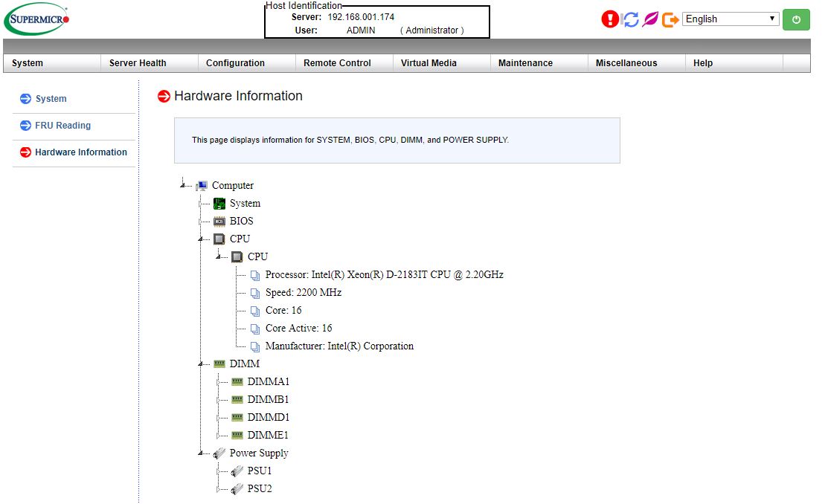Image resolution: width=828 pixels, height=504 pixels.
Task: Click the ADMIN user name text
Action: point(361,30)
